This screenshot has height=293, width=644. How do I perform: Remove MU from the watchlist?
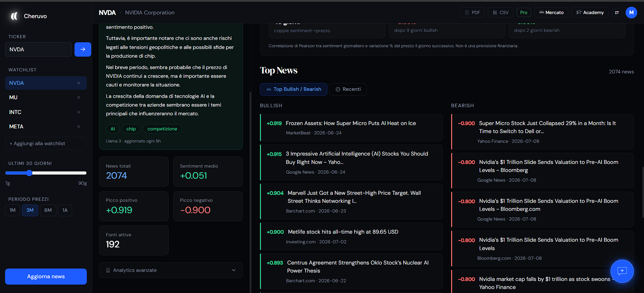[79, 98]
